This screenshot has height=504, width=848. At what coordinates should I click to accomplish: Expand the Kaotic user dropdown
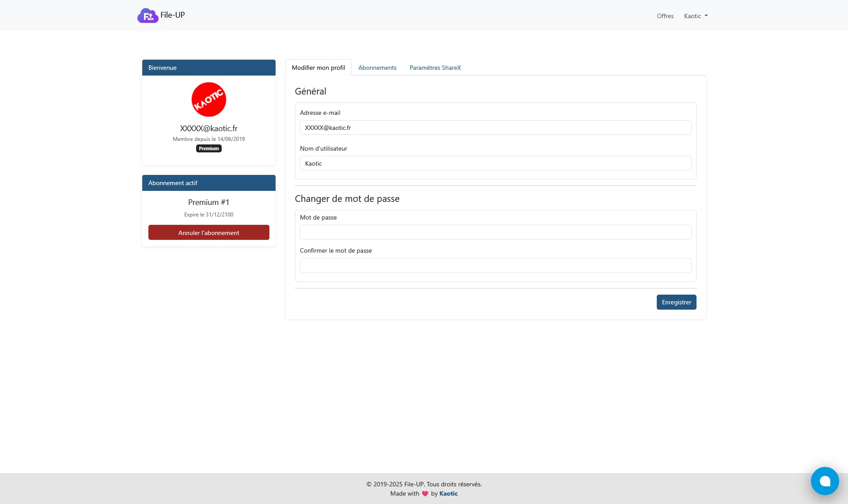point(696,16)
